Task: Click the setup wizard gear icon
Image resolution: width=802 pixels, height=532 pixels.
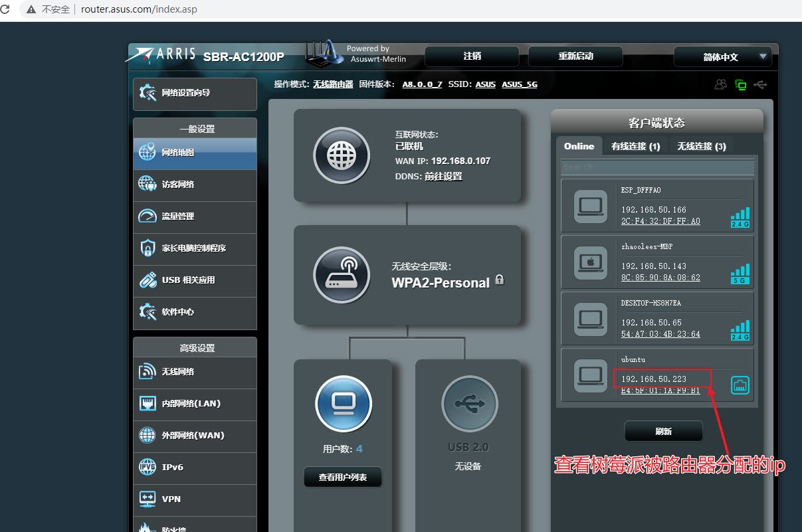Action: [x=148, y=94]
